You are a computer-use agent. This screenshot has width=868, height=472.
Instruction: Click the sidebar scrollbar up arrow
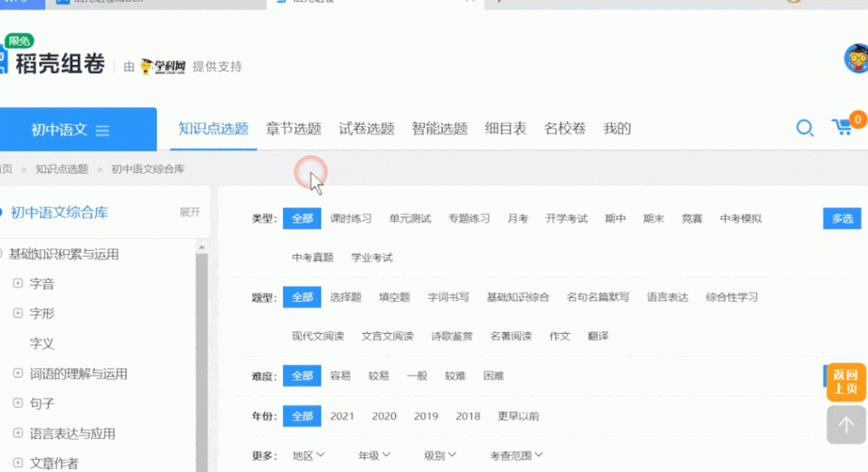[x=202, y=247]
